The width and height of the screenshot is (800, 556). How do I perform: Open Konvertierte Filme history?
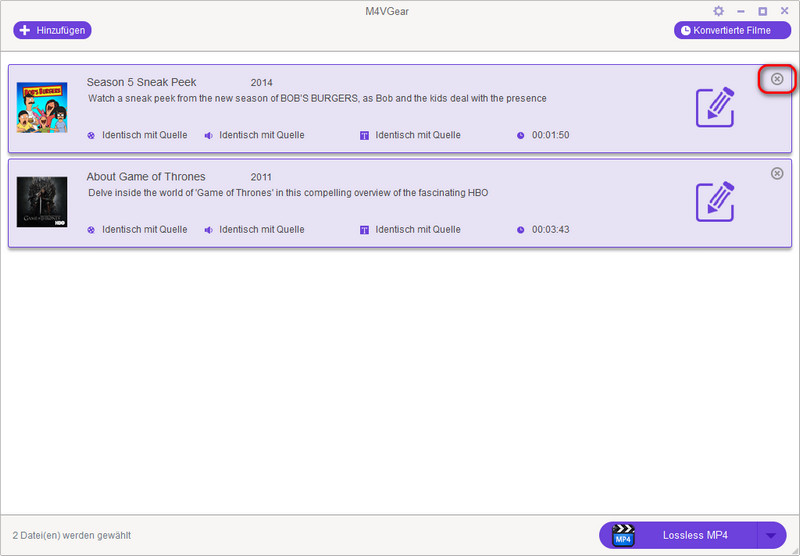732,30
